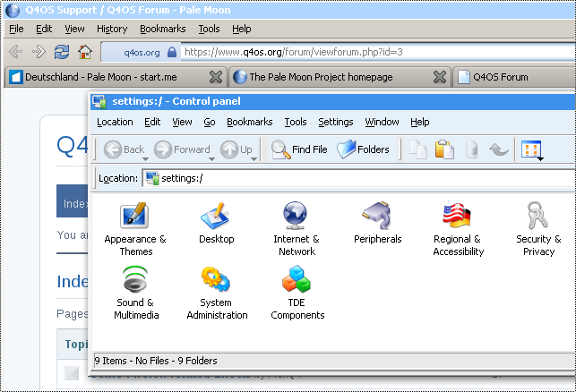Open Appearance & Themes settings

[135, 229]
